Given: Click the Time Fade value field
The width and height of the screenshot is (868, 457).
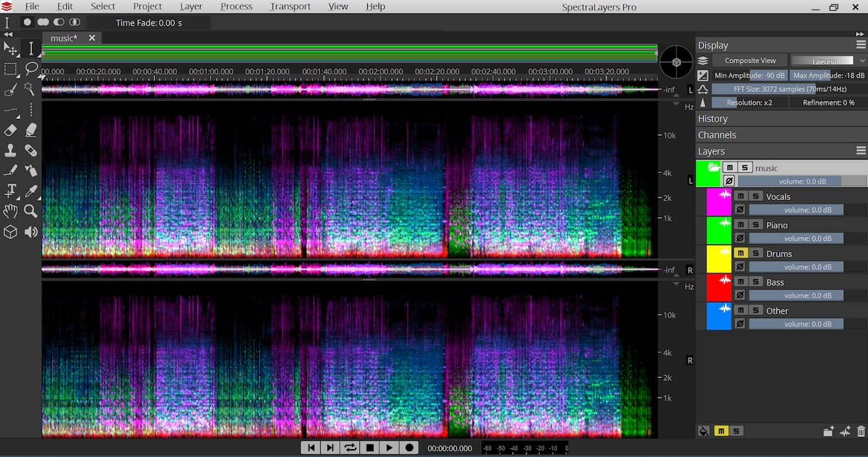Looking at the screenshot, I should tap(149, 23).
